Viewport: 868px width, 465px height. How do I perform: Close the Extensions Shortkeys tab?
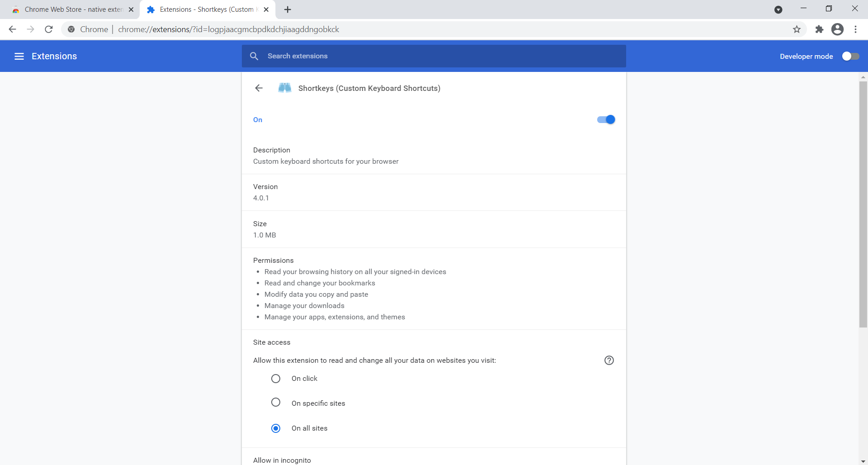click(x=266, y=9)
